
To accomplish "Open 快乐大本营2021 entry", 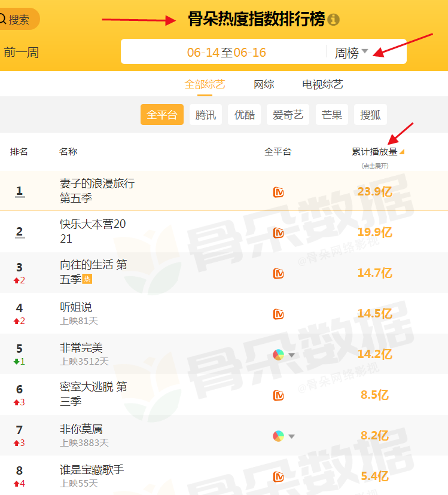I will tap(93, 231).
